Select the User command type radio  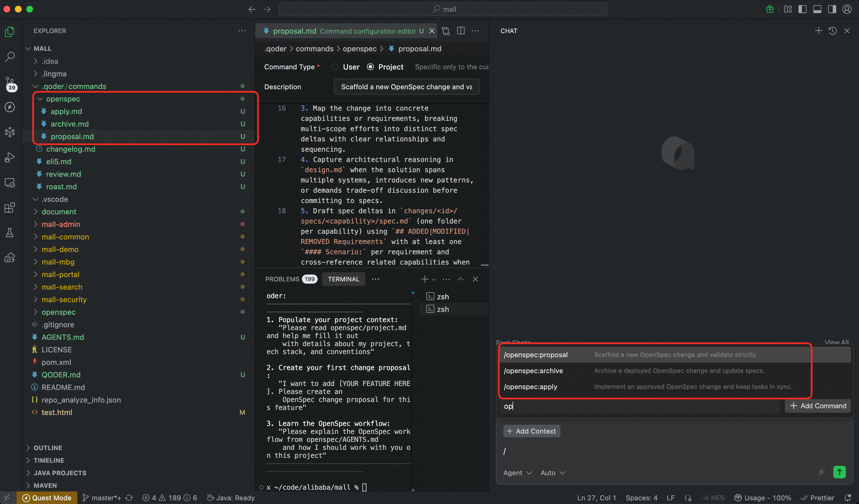(x=335, y=67)
